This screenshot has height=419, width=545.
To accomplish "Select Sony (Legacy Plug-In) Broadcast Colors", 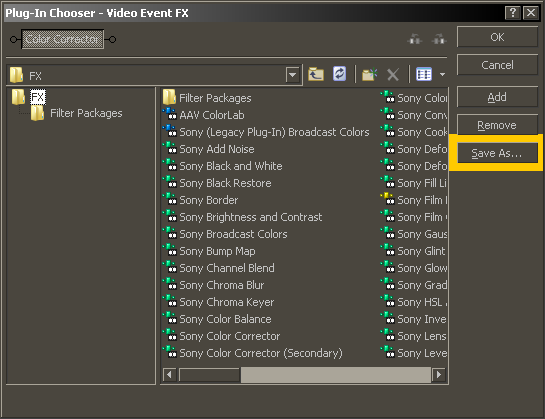I will pyautogui.click(x=266, y=132).
